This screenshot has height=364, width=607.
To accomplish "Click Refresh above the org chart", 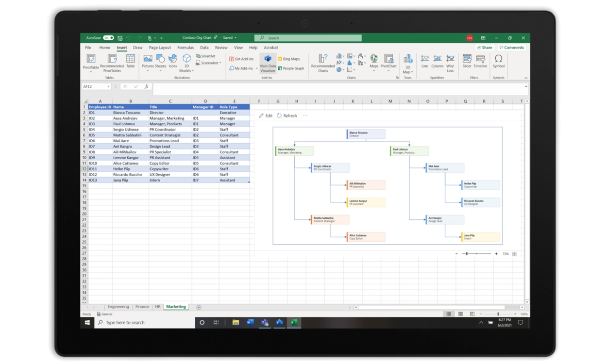I will pos(287,116).
